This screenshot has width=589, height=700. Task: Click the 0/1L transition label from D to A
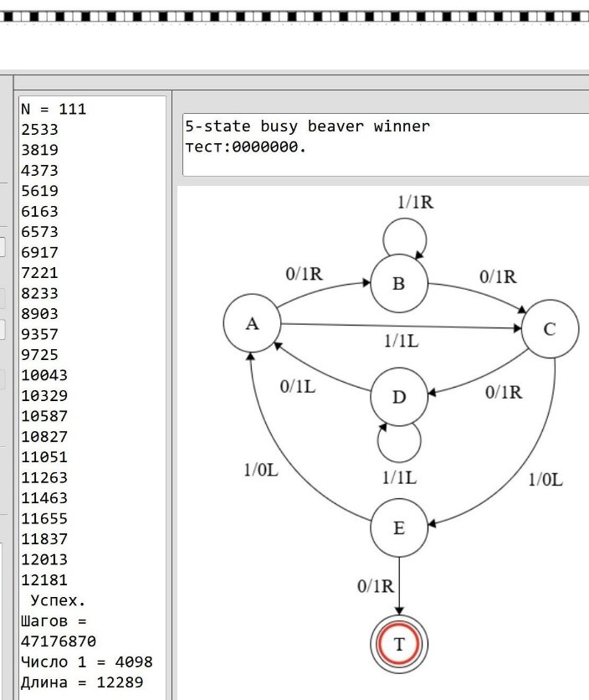tap(297, 387)
